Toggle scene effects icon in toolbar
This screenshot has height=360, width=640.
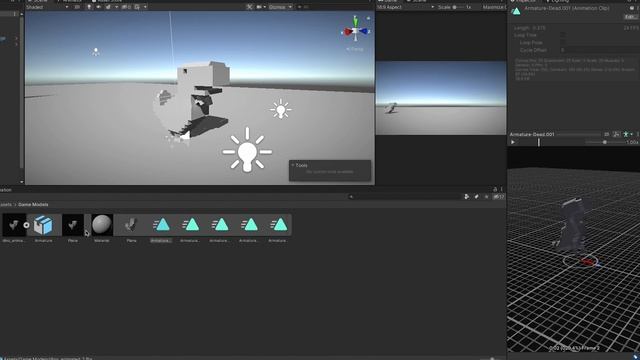[109, 7]
